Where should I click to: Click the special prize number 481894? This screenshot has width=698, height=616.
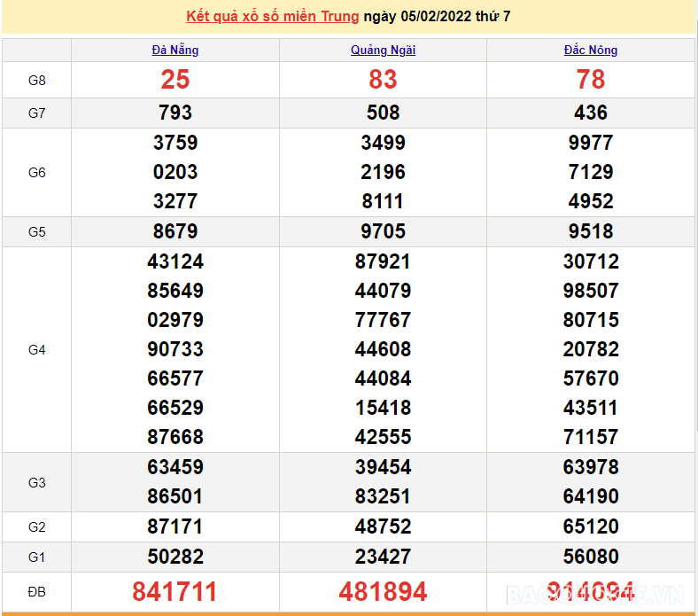tap(383, 591)
